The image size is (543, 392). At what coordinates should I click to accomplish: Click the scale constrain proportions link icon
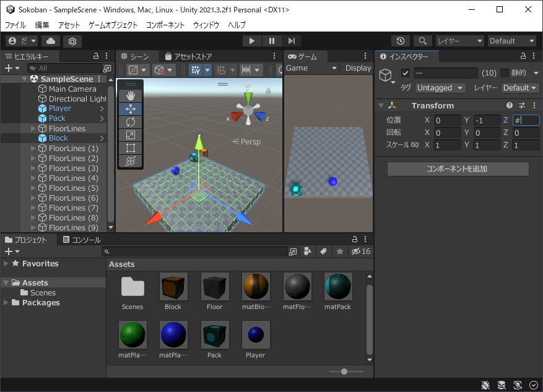pyautogui.click(x=414, y=145)
